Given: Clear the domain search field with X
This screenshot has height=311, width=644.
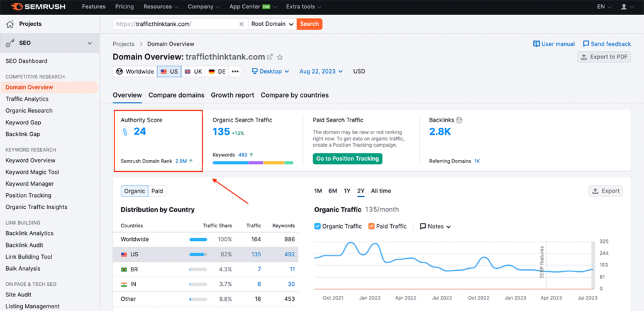Looking at the screenshot, I should [241, 24].
